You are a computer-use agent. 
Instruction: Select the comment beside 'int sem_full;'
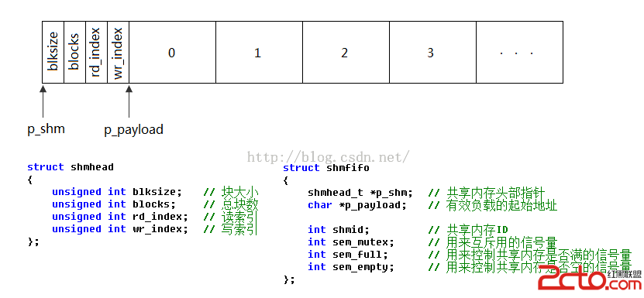[529, 255]
